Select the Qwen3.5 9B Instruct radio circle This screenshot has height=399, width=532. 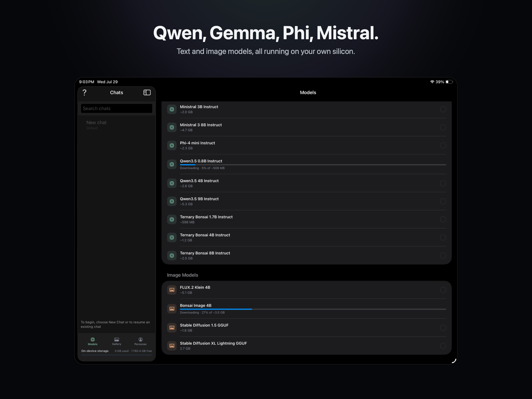click(x=443, y=201)
